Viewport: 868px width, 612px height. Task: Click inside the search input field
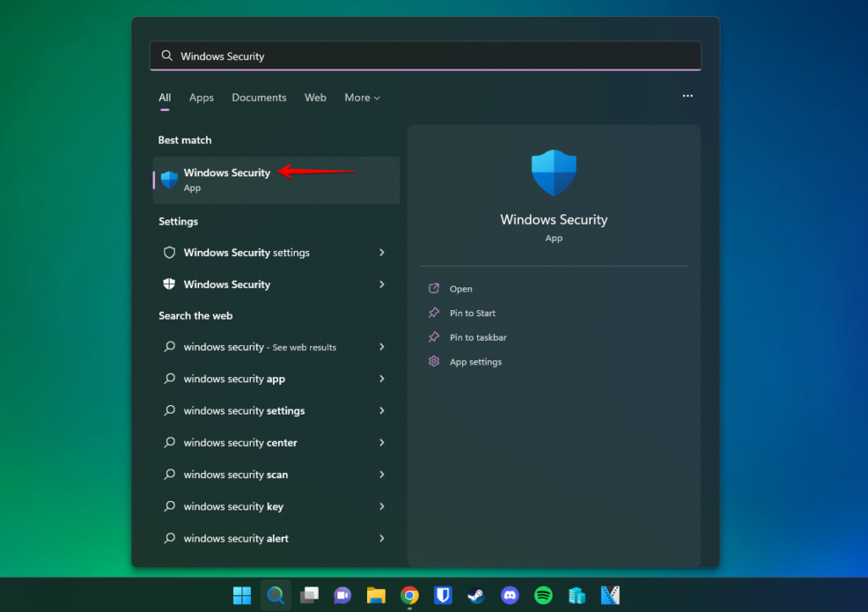[x=424, y=55]
